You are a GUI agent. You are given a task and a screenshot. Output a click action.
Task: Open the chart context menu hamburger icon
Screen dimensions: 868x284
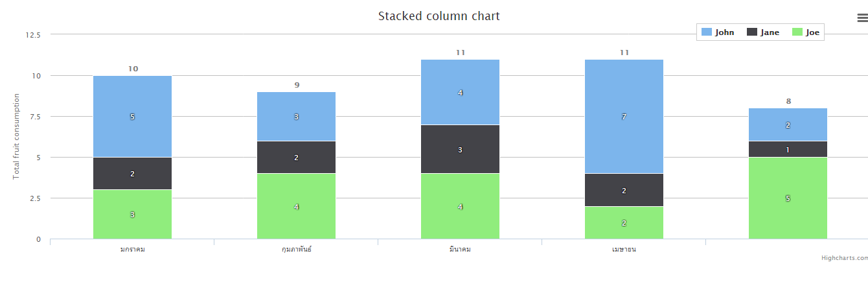(862, 19)
